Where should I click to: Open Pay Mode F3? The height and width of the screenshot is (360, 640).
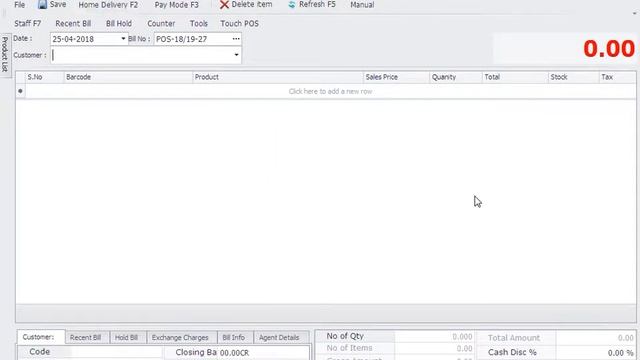pyautogui.click(x=176, y=5)
